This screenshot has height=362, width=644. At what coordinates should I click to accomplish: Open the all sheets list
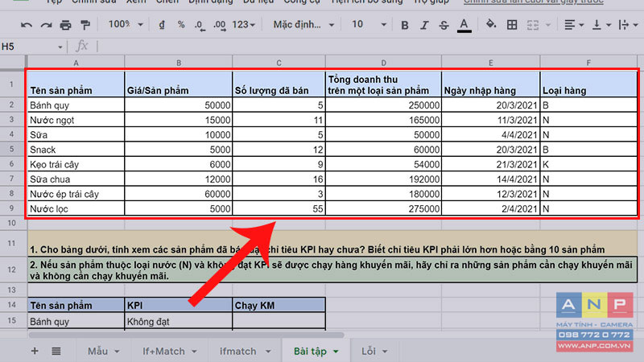pos(56,351)
